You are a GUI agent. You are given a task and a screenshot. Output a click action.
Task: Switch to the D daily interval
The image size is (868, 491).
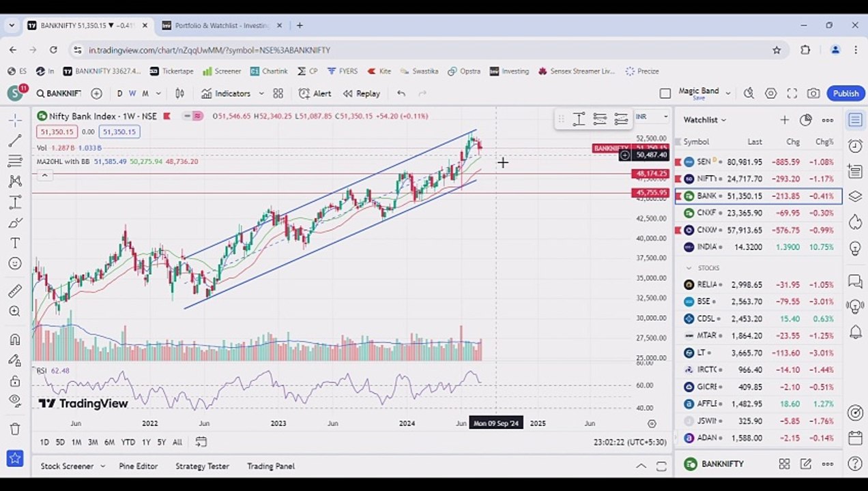tap(119, 93)
